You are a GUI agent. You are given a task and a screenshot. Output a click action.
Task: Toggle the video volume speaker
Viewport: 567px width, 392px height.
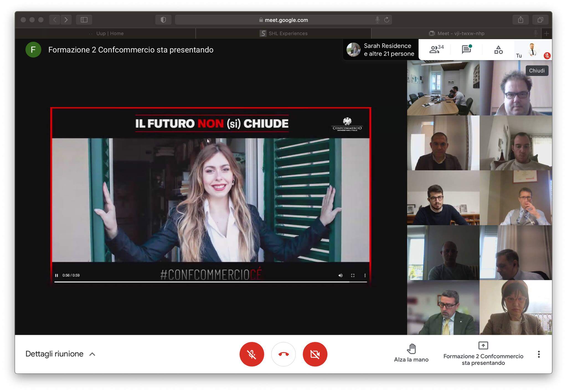point(341,275)
